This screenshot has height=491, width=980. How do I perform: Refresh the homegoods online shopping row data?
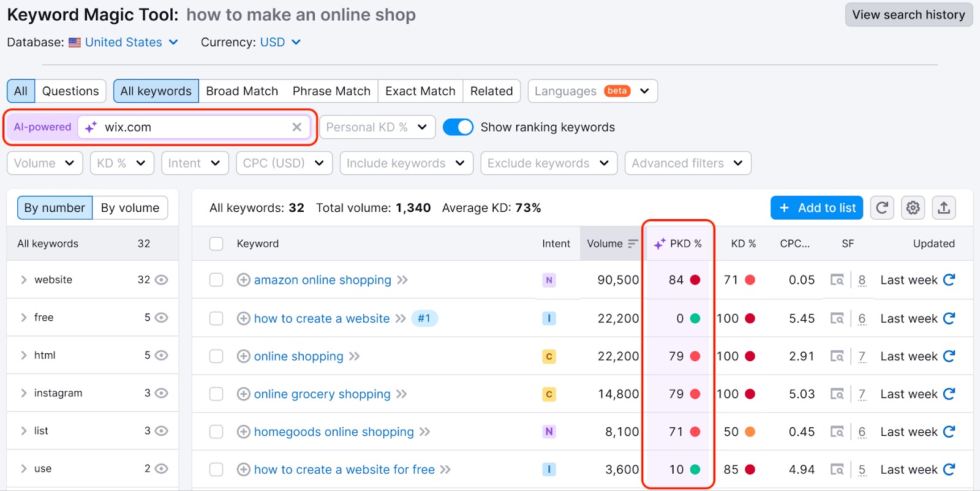click(x=949, y=432)
